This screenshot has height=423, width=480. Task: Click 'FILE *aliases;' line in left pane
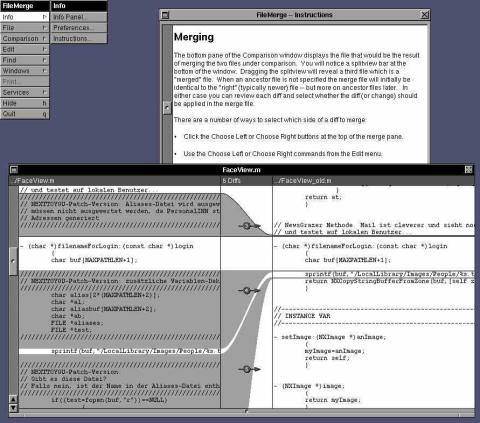77,323
